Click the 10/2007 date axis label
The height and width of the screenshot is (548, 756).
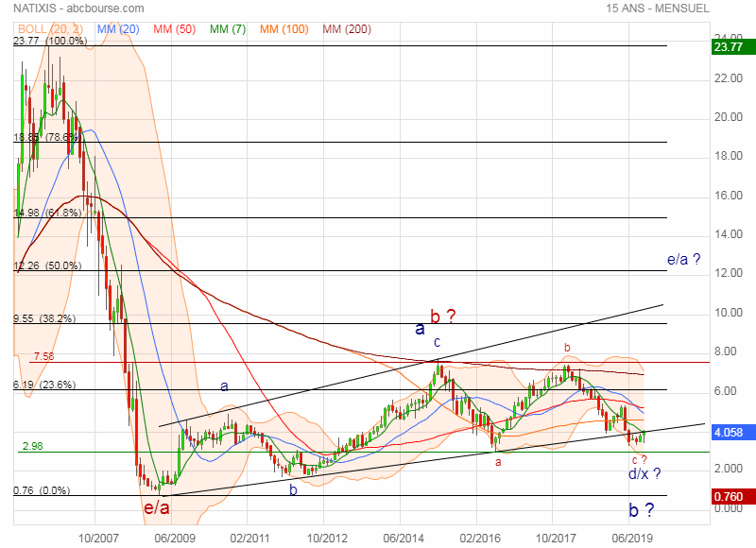(98, 538)
